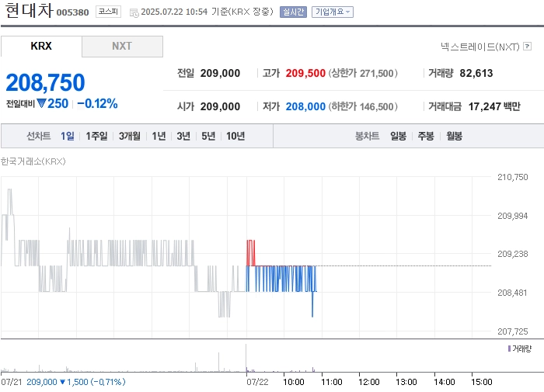
Task: Click the 선차트 label
Action: coord(39,136)
